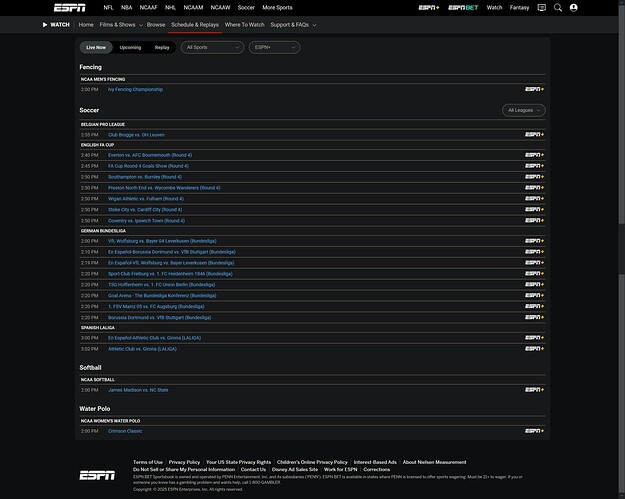
Task: Click ESPN+ badge beside Ivy Fencing Championship
Action: [535, 89]
